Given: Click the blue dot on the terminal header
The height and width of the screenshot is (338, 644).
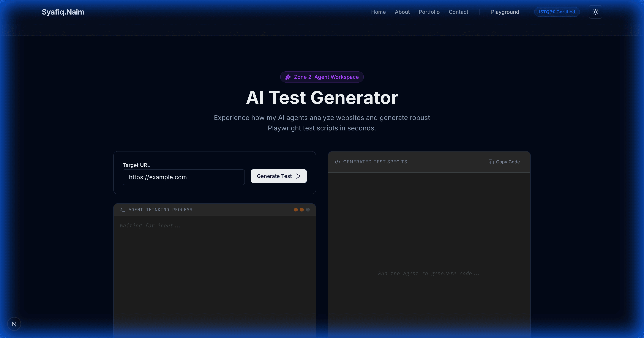Looking at the screenshot, I should coord(308,210).
